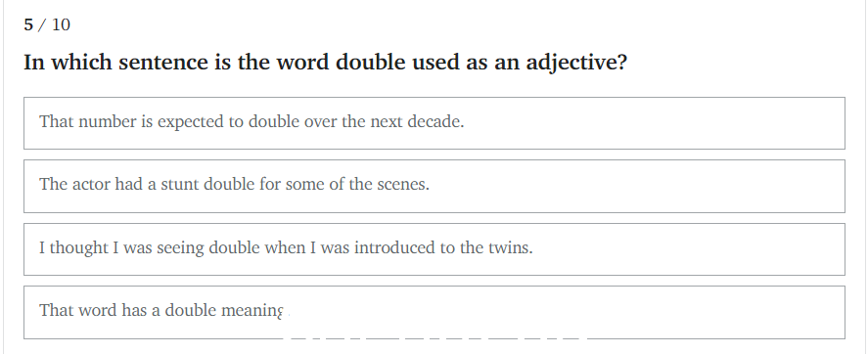The width and height of the screenshot is (868, 354).
Task: Click the word 'adjective' in the question
Action: pyautogui.click(x=572, y=63)
